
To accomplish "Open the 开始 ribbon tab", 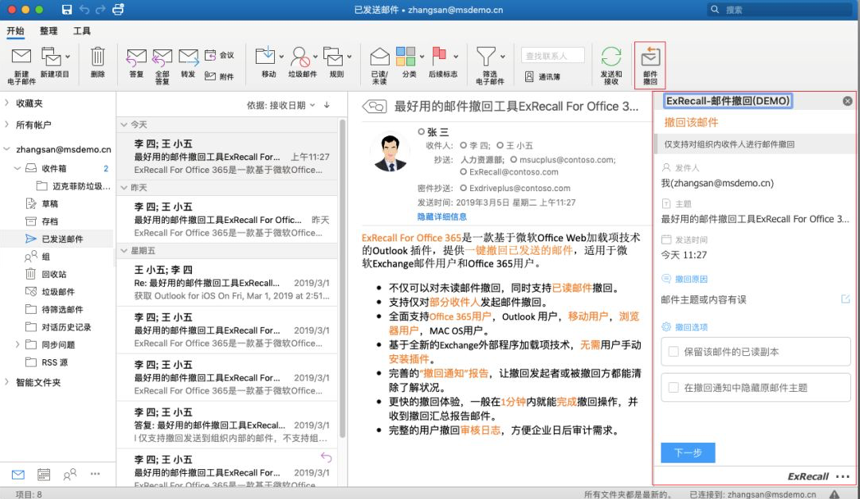I will click(x=15, y=31).
